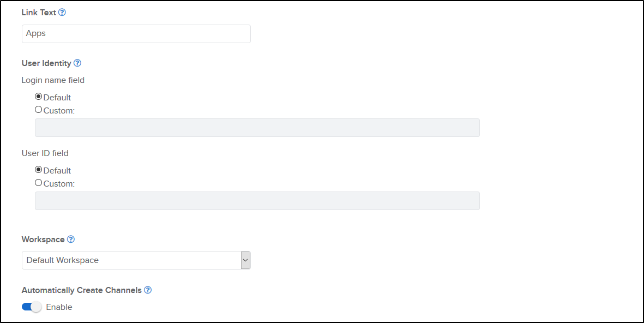Screen dimensions: 644x323
Task: Click the custom User ID text box
Action: (x=257, y=201)
